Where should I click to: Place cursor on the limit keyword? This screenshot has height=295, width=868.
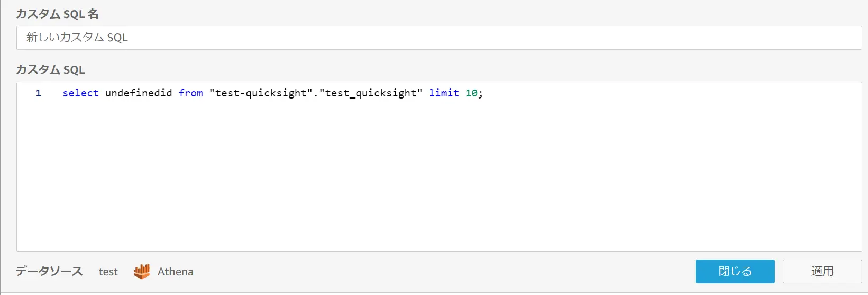pyautogui.click(x=444, y=93)
